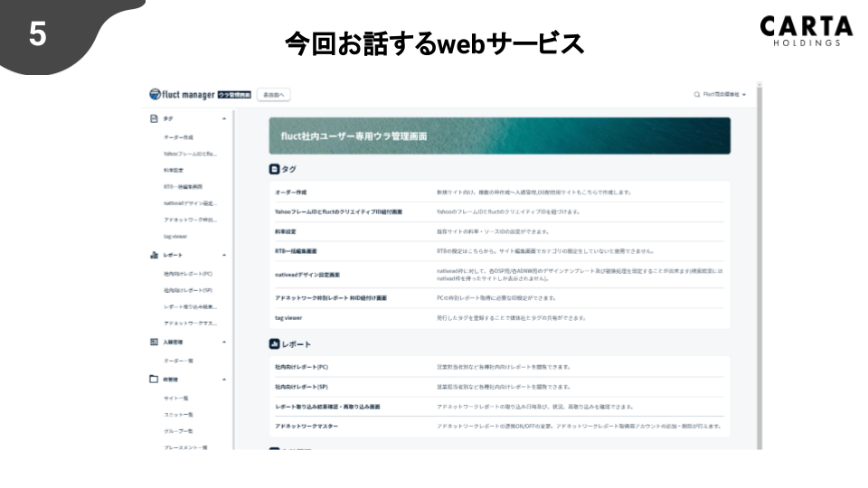Collapse the タグ sidebar group arrow
This screenshot has width=868, height=488.
tap(224, 118)
